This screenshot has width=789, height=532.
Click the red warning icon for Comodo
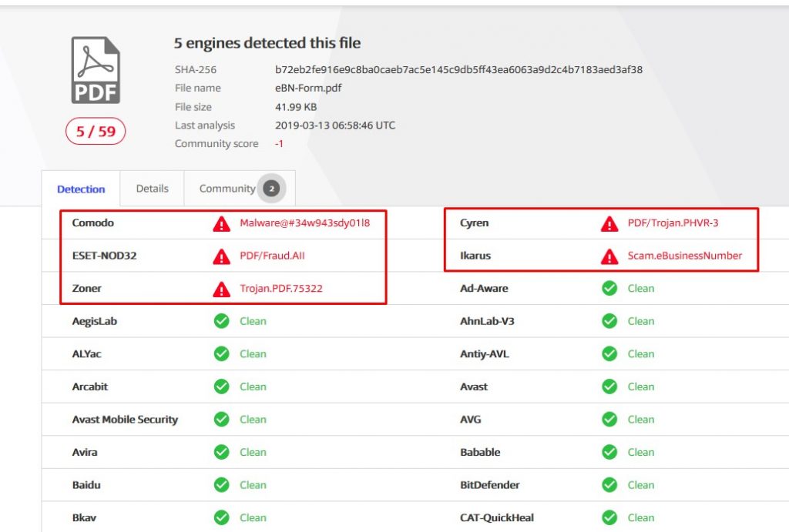221,223
